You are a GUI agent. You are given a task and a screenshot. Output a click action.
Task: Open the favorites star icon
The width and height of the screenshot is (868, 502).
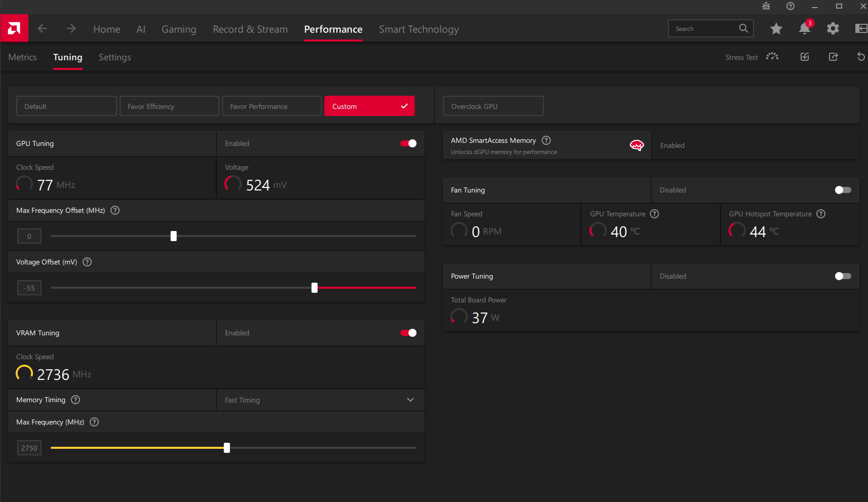776,29
